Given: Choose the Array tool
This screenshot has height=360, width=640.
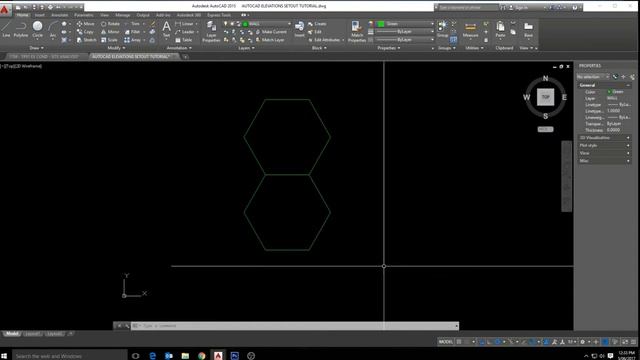Looking at the screenshot, I should pyautogui.click(x=133, y=40).
